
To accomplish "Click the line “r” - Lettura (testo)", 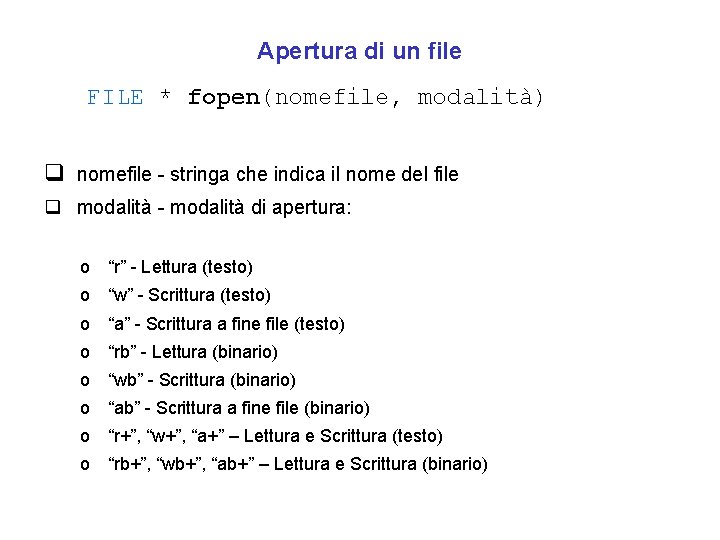I will (x=180, y=267).
